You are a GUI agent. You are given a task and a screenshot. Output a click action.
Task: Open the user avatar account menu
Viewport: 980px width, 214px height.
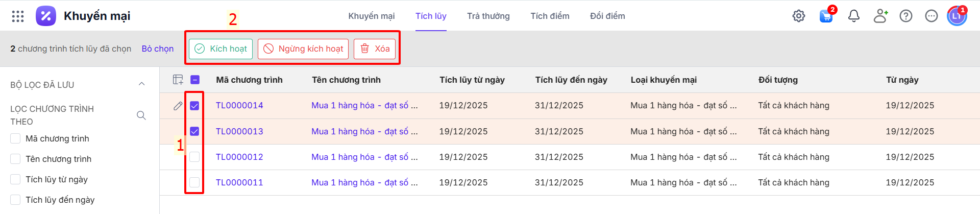tap(957, 16)
